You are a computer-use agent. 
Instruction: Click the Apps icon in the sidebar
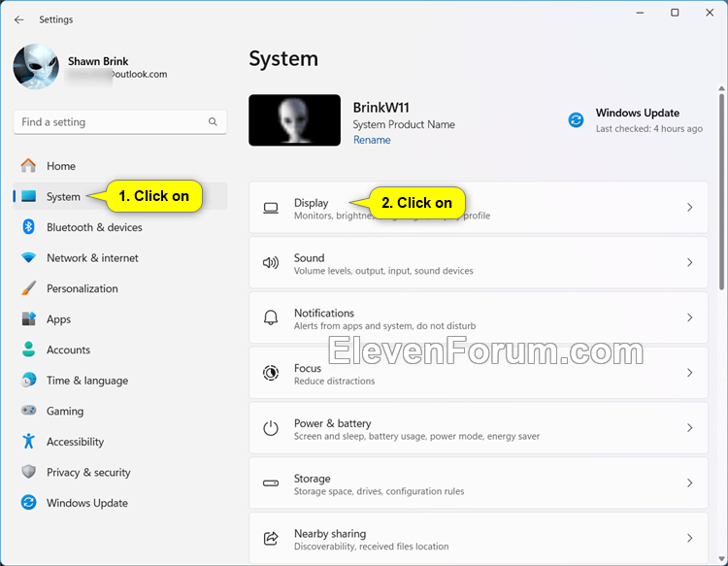(28, 318)
